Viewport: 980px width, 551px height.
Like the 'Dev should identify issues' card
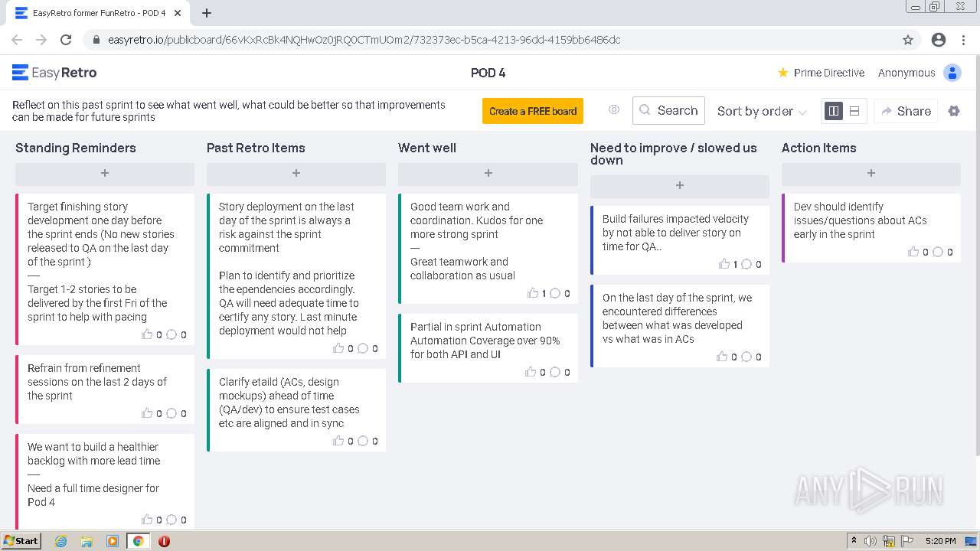click(x=913, y=252)
